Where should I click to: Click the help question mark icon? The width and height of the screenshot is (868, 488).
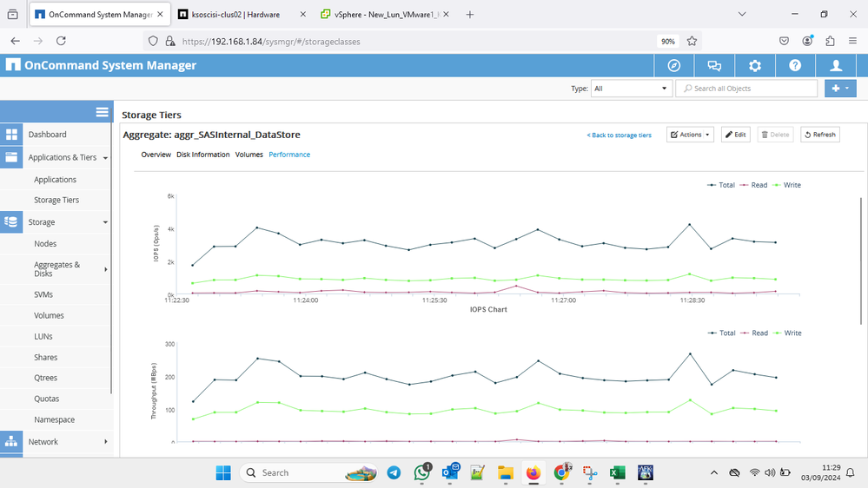(795, 66)
